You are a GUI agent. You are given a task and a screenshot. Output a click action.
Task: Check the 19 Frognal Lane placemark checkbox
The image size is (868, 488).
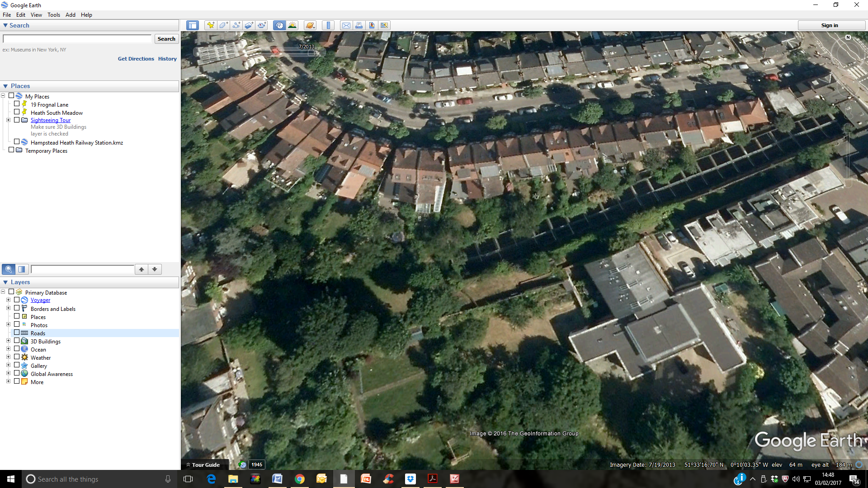click(x=17, y=104)
